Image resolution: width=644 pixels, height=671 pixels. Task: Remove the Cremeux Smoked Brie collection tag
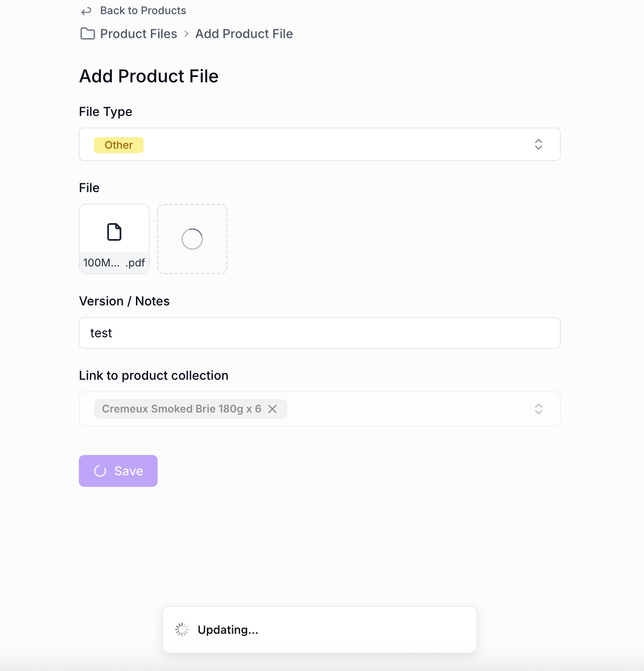tap(272, 409)
